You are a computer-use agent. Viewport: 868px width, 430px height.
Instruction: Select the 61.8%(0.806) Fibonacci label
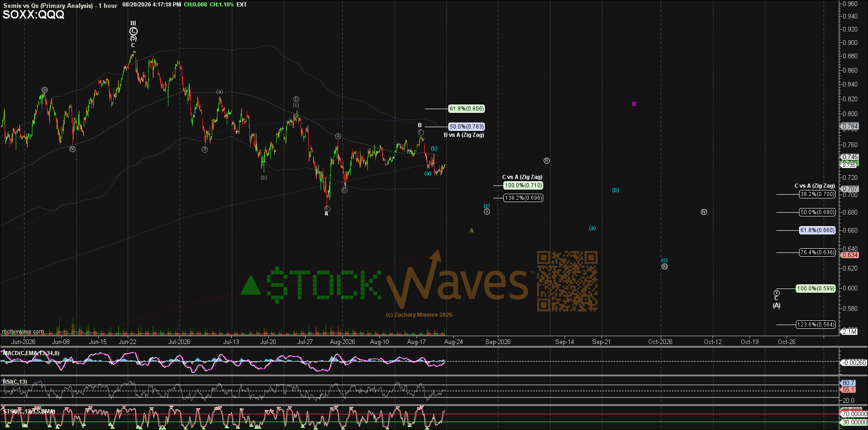coord(466,109)
